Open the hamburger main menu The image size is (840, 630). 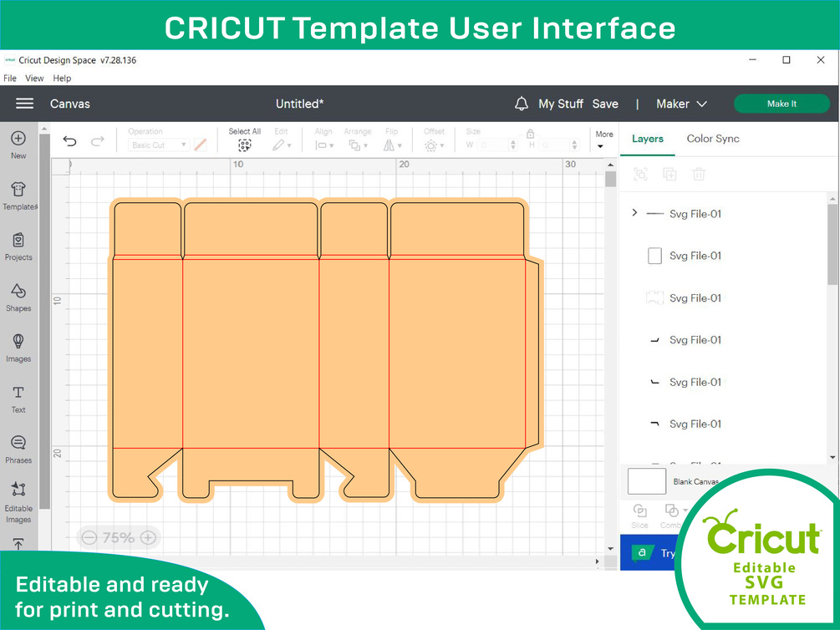coord(24,104)
